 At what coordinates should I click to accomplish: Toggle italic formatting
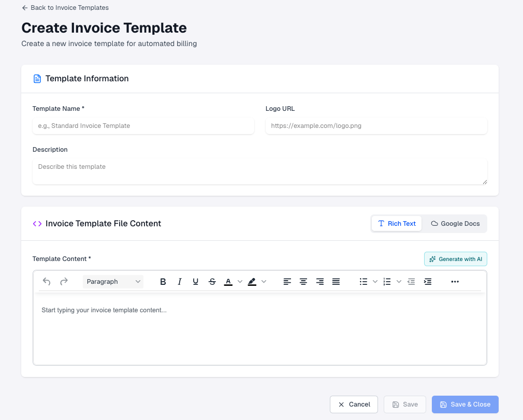pos(180,282)
